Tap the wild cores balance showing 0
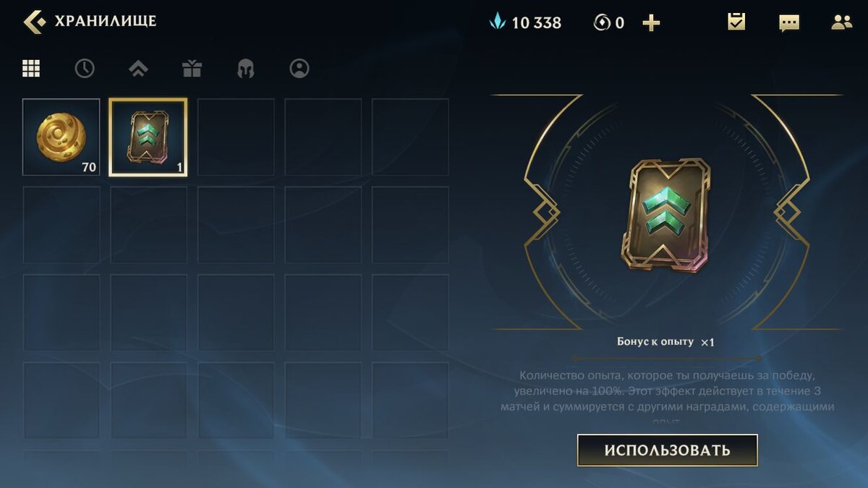The image size is (868, 488). (610, 23)
